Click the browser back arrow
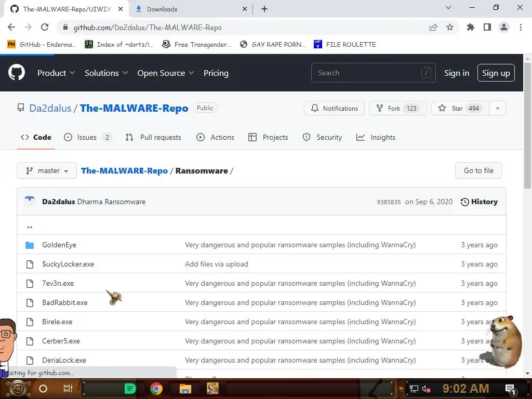Screen dimensions: 532x399 pos(11,27)
